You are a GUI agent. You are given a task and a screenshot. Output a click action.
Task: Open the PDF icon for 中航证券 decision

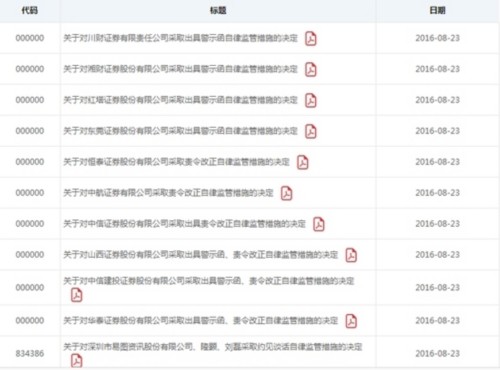click(286, 193)
